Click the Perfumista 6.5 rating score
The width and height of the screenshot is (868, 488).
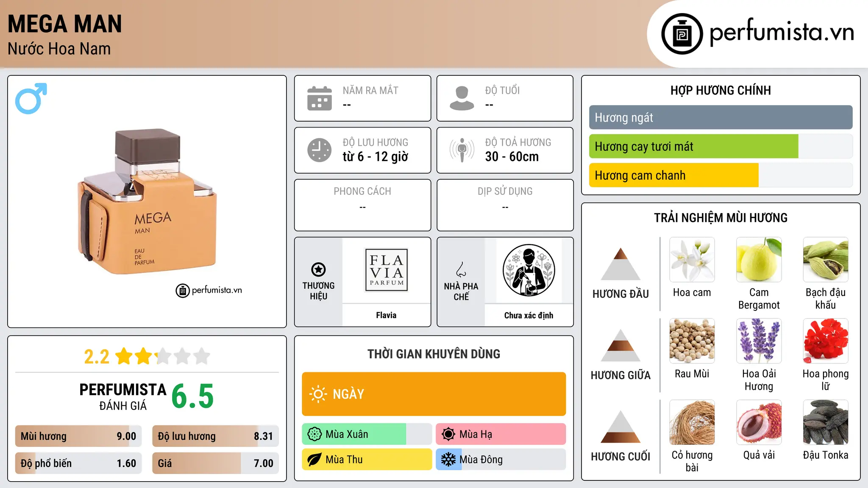192,396
